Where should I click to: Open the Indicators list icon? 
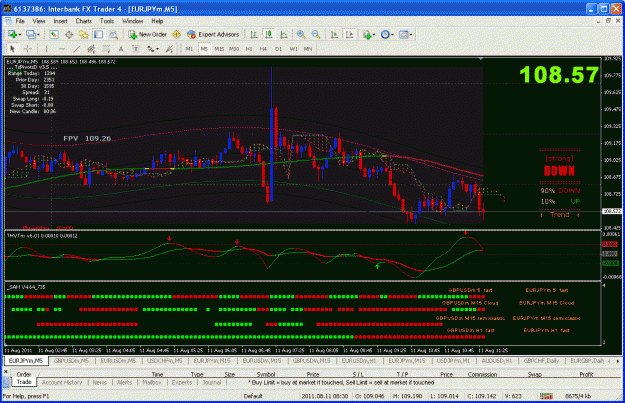[367, 35]
